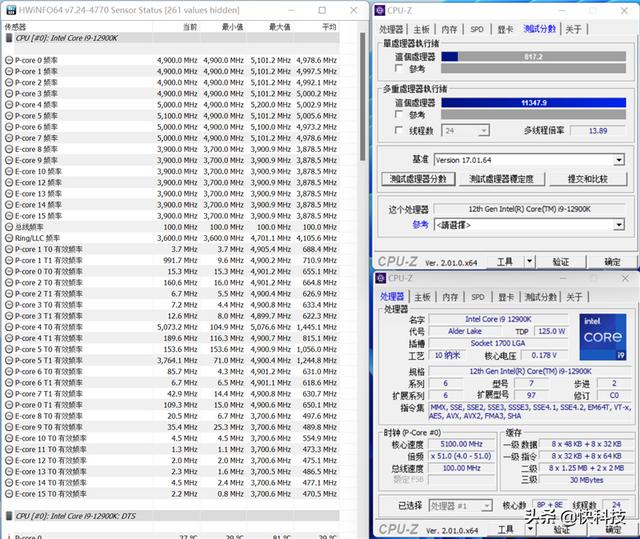
Task: Open the 基准 Version 17.01.64 dropdown
Action: tap(529, 160)
